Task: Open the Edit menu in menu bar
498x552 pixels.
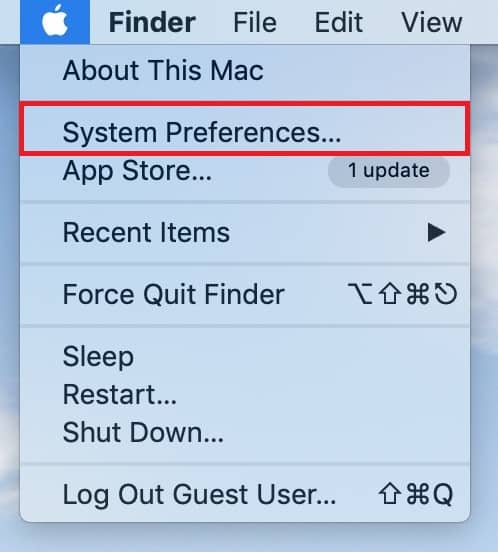Action: tap(338, 23)
